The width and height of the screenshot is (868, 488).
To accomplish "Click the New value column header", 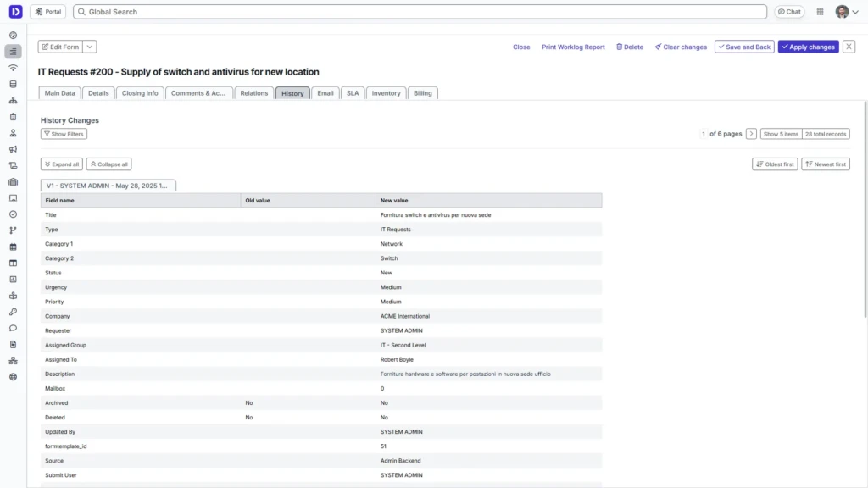I will point(489,200).
